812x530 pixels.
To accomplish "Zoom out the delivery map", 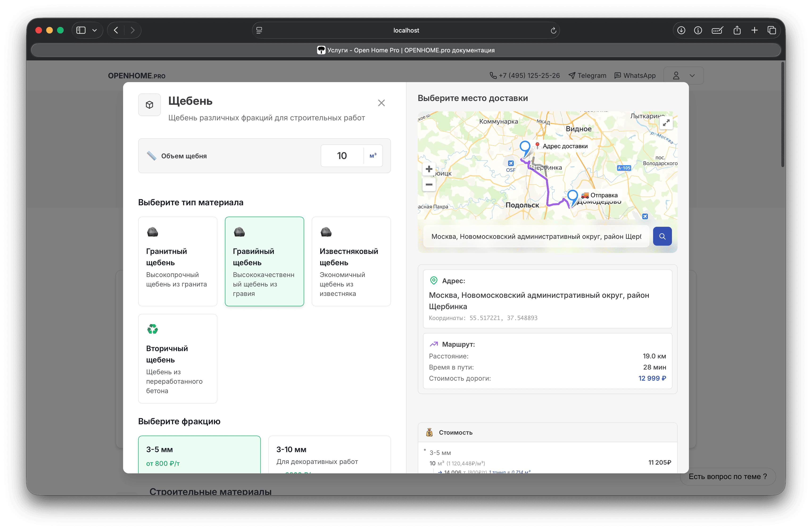I will point(429,184).
